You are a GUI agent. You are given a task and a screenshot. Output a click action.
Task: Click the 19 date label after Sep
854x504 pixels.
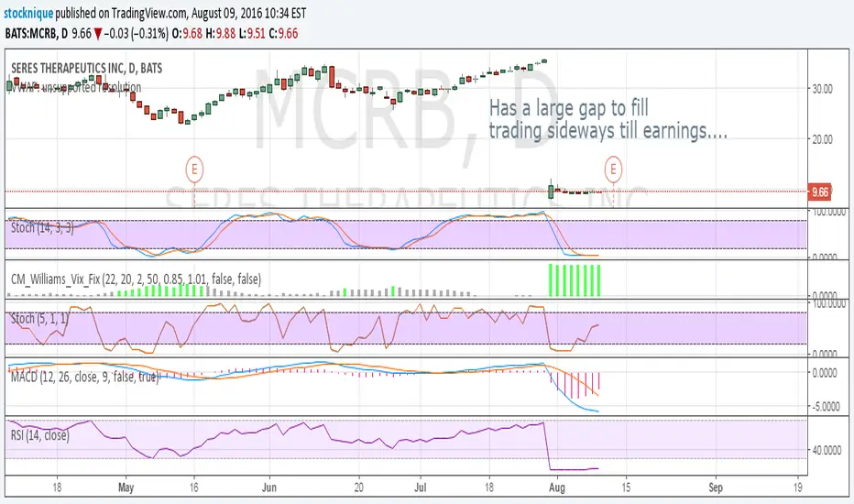coord(797,488)
